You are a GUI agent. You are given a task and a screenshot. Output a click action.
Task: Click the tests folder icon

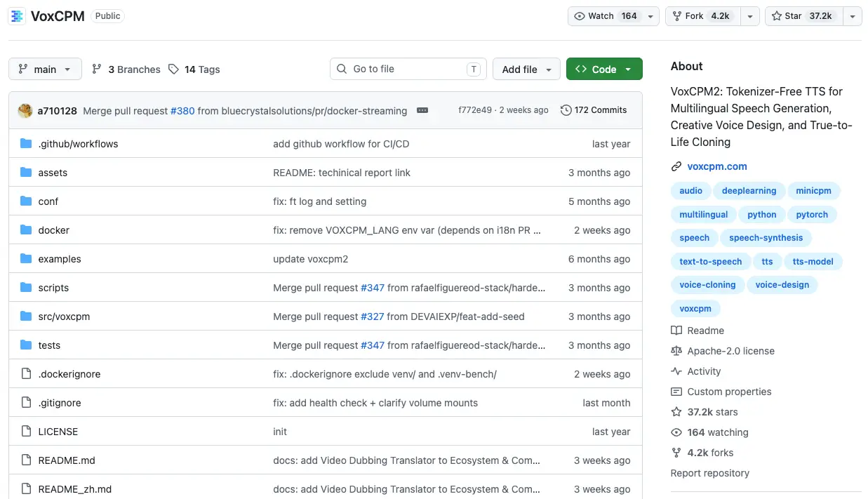coord(26,345)
